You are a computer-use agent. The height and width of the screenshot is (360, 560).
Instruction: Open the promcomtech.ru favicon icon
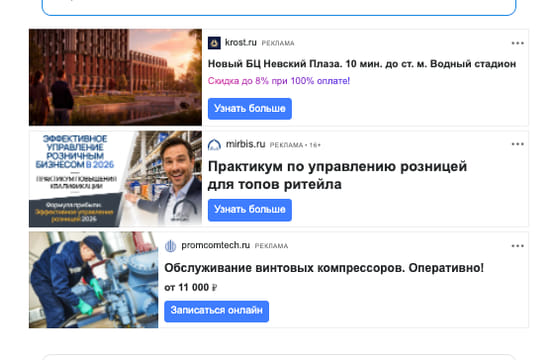click(x=171, y=246)
